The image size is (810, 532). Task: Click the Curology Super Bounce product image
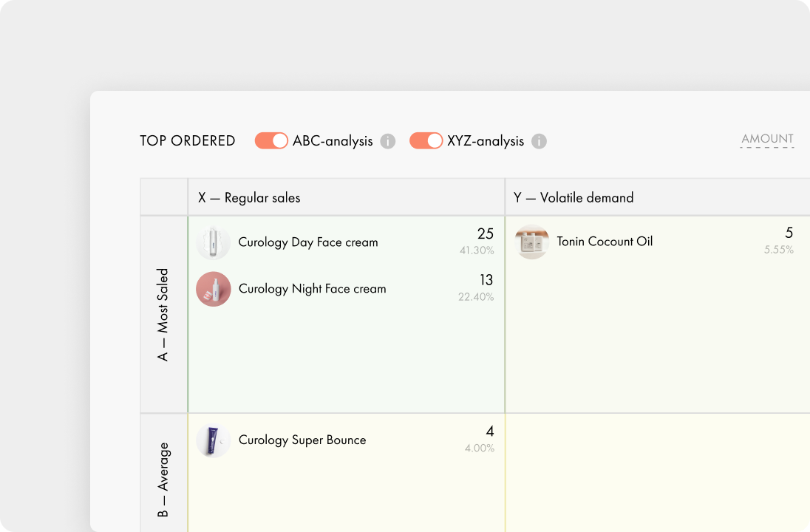pos(214,440)
